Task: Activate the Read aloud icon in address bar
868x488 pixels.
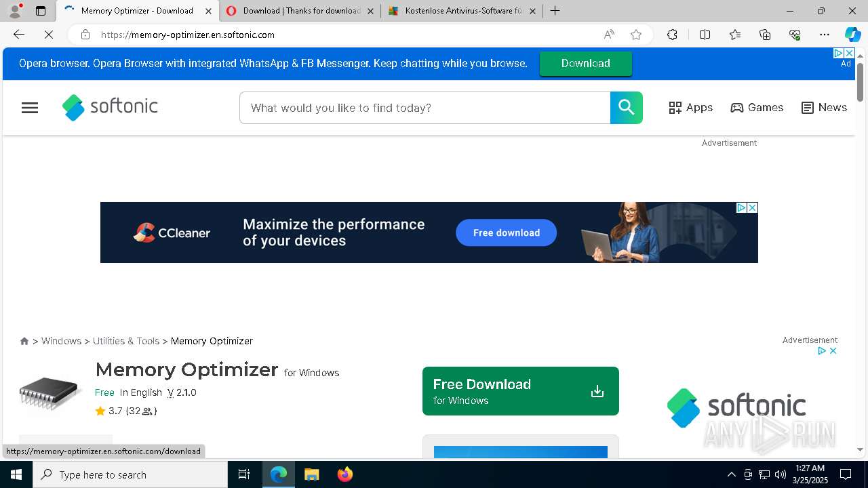Action: click(609, 35)
